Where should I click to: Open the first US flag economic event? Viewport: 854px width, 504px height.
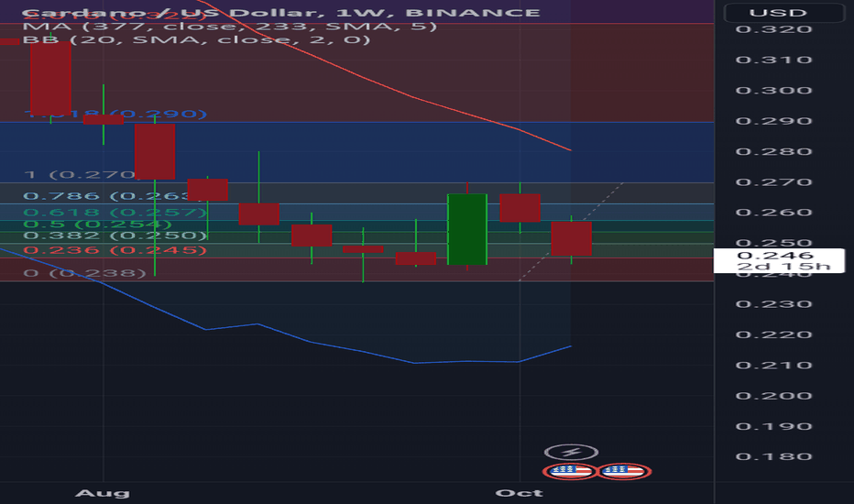[x=570, y=471]
